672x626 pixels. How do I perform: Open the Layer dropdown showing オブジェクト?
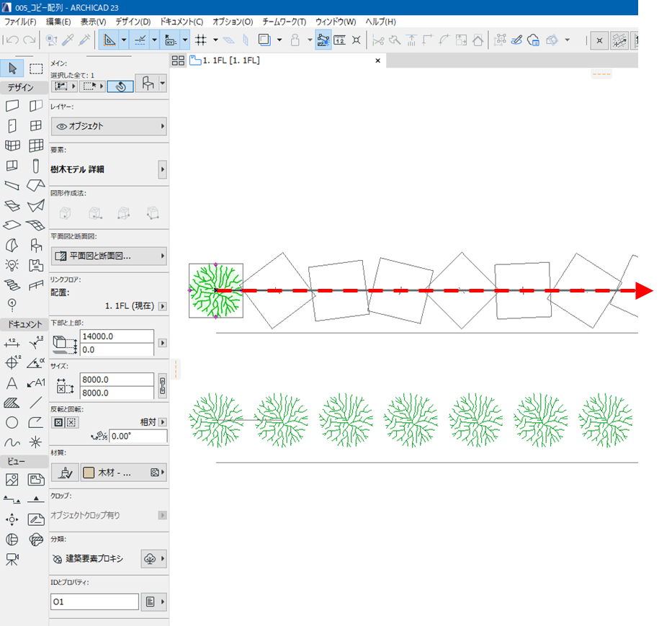coord(109,127)
